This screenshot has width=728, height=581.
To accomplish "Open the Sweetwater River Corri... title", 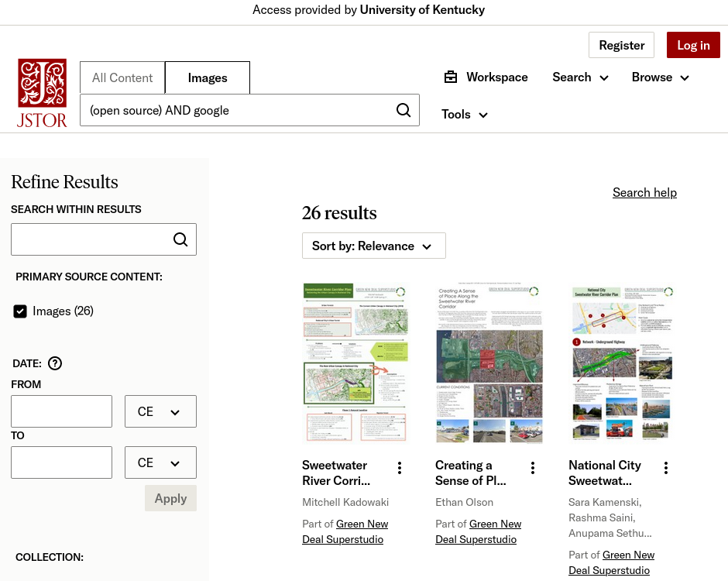I will [x=336, y=473].
